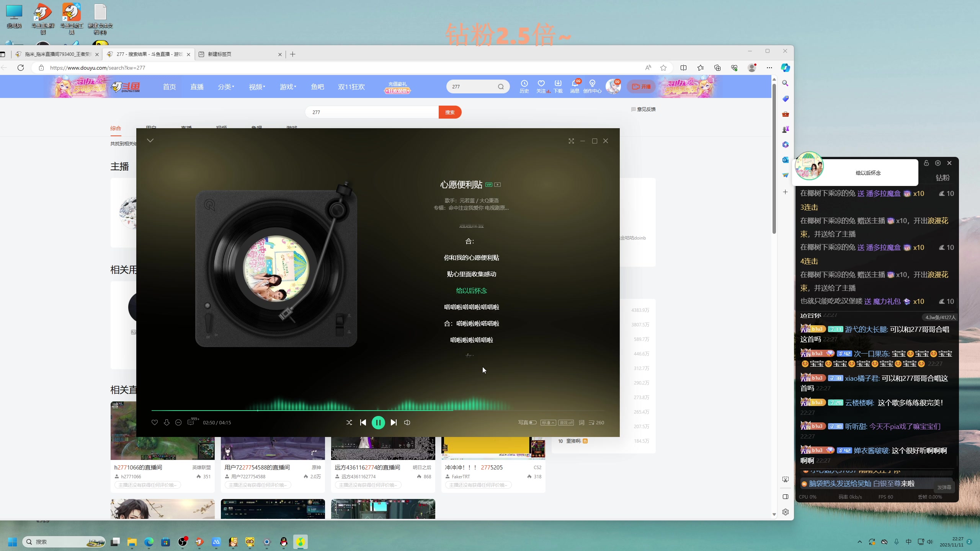Screen dimensions: 980x551
Task: Like the song with the heart icon
Action: (155, 422)
